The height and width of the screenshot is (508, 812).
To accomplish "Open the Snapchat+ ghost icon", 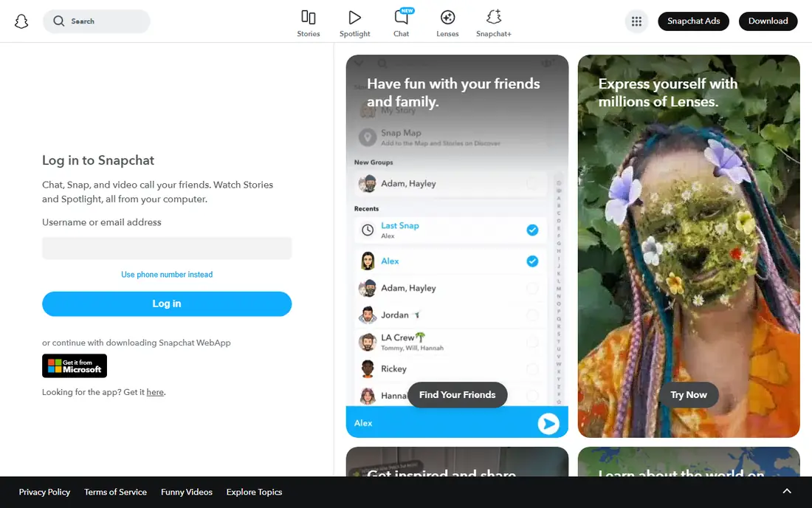I will point(494,17).
